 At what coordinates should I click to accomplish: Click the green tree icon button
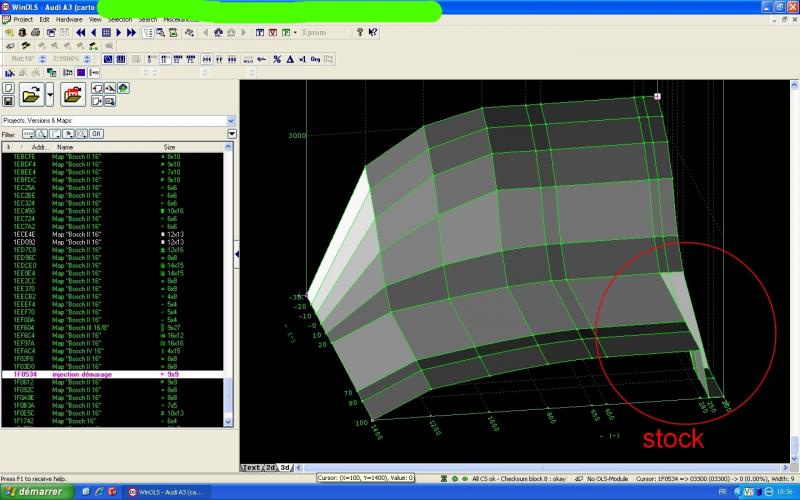tap(123, 88)
